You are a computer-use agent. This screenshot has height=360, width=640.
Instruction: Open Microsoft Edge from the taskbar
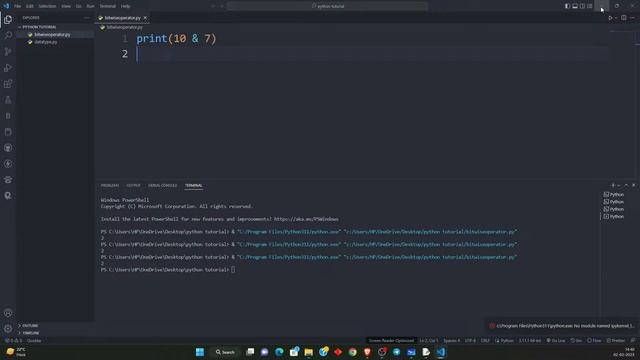pyautogui.click(x=279, y=352)
